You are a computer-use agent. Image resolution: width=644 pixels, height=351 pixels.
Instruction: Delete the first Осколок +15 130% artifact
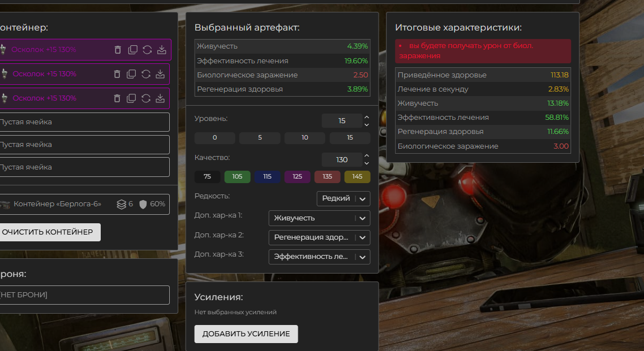pos(118,50)
